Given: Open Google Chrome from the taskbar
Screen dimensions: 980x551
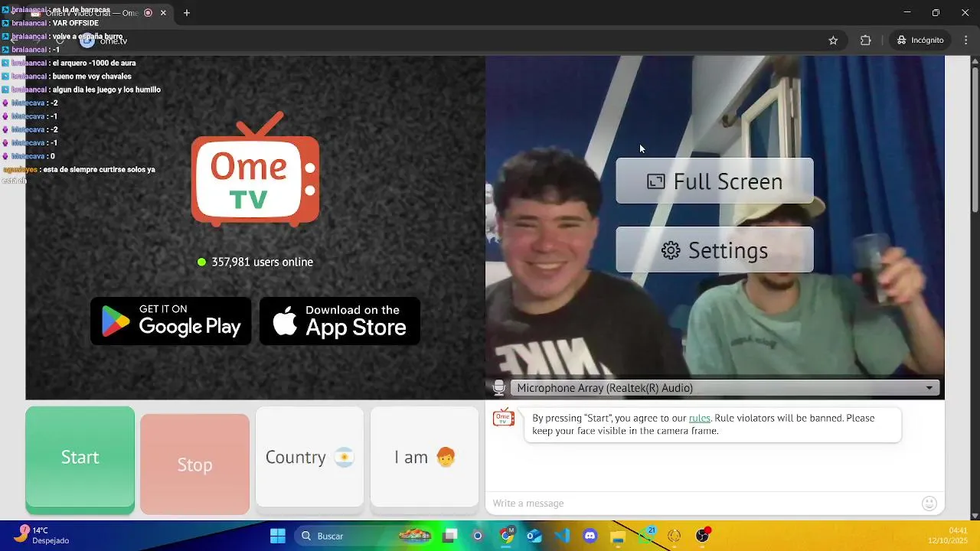Looking at the screenshot, I should [x=507, y=536].
